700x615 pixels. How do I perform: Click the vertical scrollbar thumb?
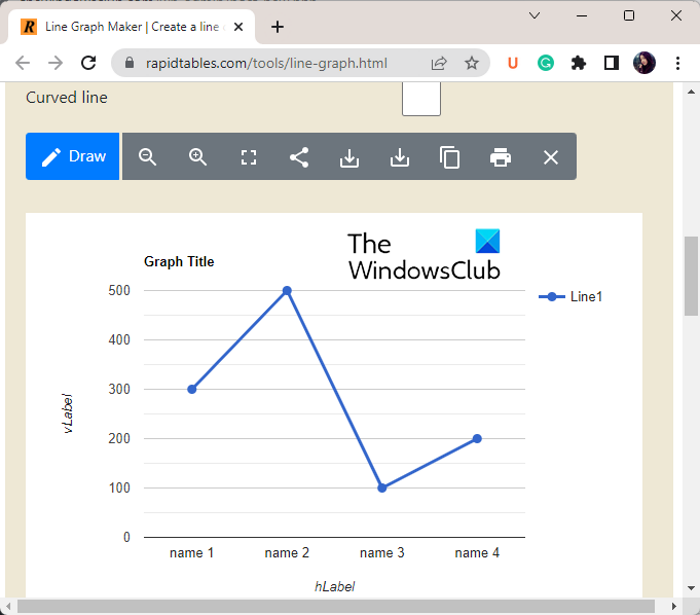pos(691,276)
